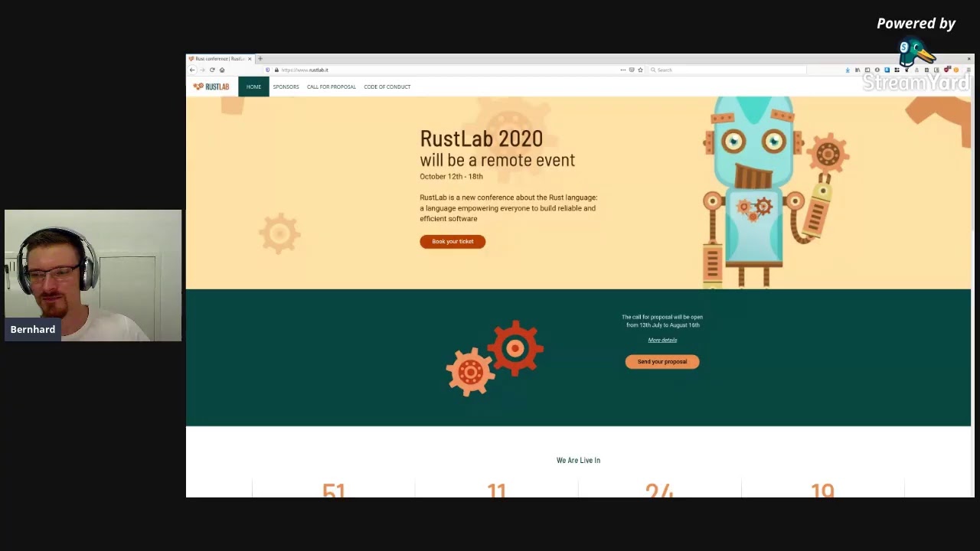
Task: Click the Send your proposal button
Action: pos(662,362)
